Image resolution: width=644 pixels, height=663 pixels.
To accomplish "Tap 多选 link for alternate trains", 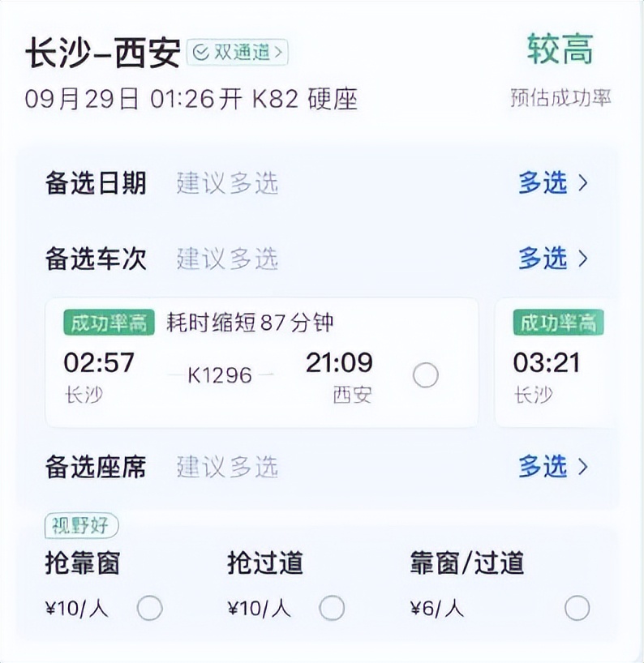I will [x=543, y=259].
